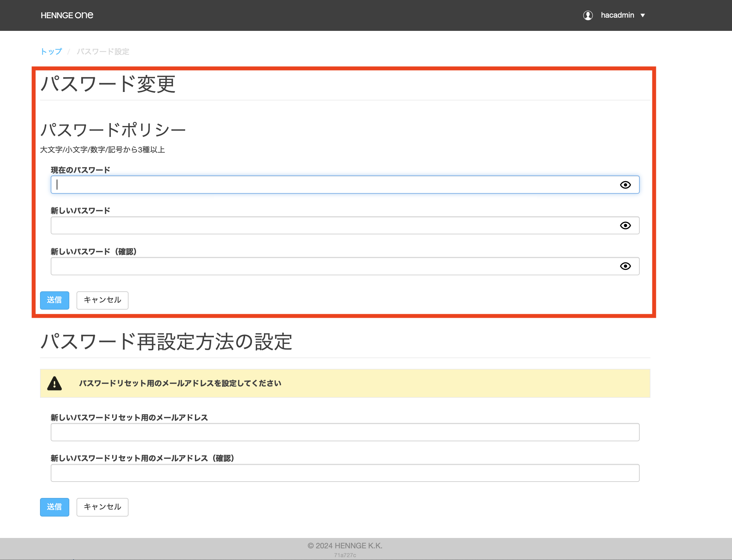This screenshot has height=560, width=732.
Task: Reveal the confirmation password via eye icon
Action: [x=625, y=266]
